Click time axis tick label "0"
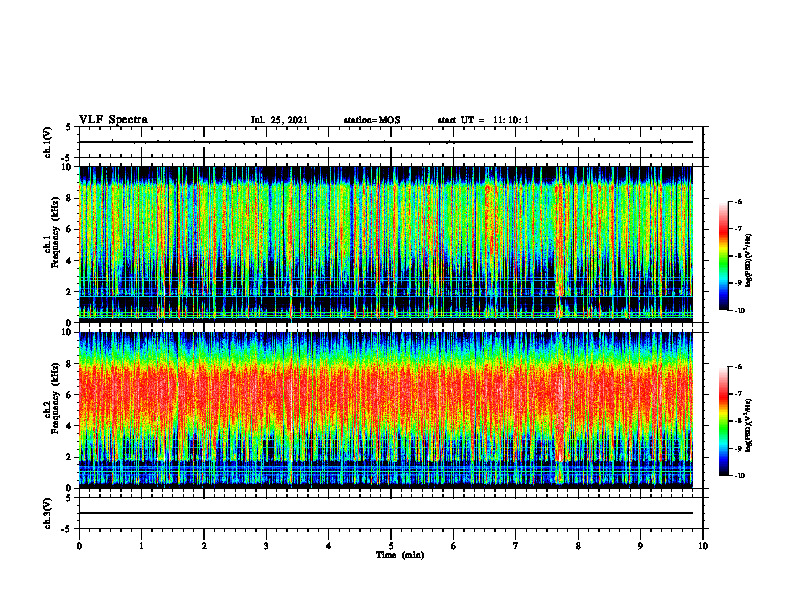This screenshot has width=792, height=612. [79, 546]
